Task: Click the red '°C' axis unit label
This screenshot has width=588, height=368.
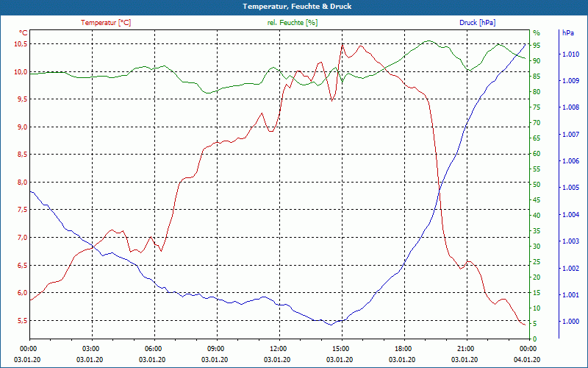Action: (x=24, y=33)
